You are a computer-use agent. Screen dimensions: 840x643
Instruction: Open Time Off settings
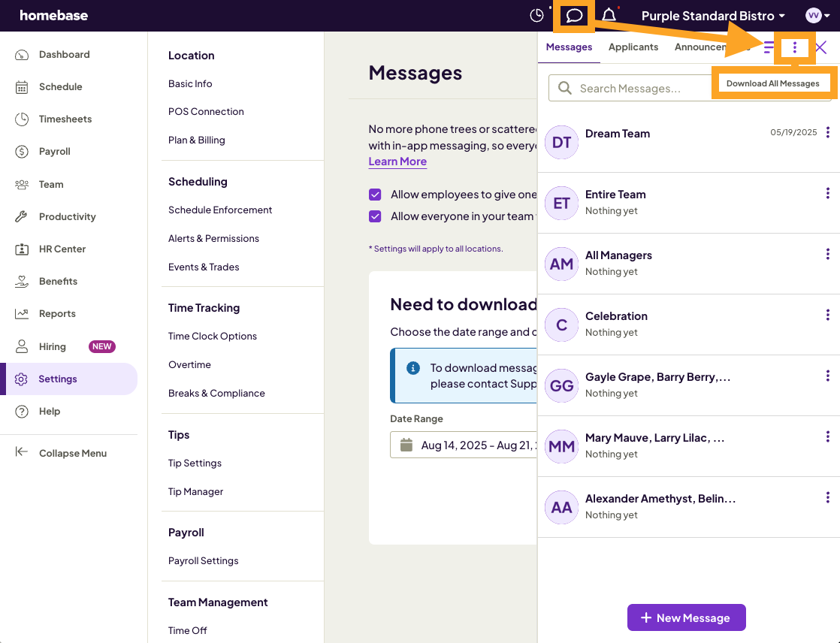(x=188, y=631)
